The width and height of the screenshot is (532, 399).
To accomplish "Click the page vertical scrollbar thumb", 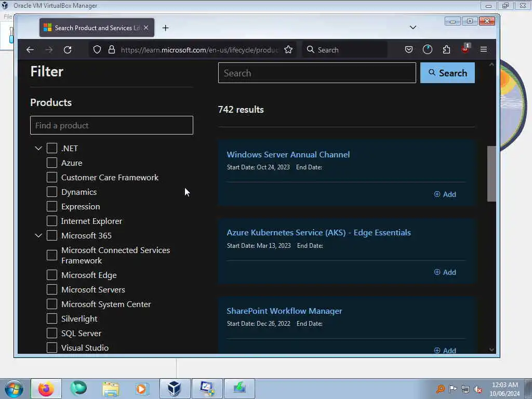I will [491, 174].
